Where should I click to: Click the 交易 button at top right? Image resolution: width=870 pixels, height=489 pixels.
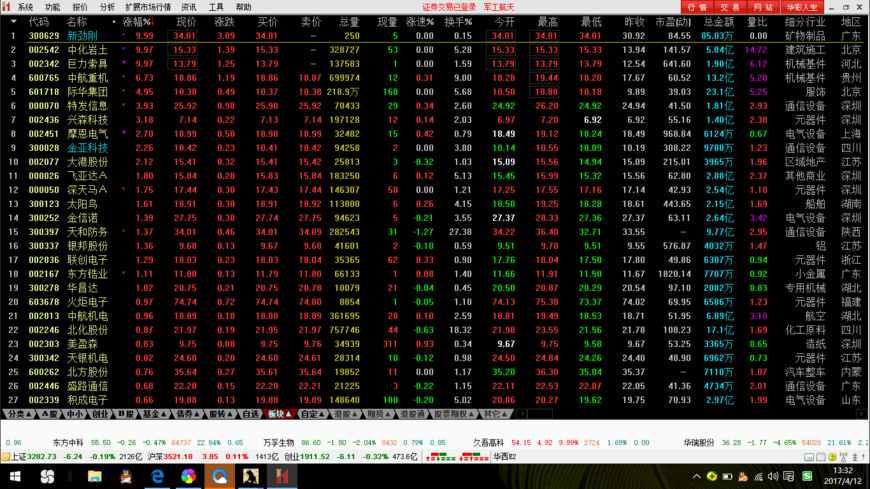click(730, 7)
